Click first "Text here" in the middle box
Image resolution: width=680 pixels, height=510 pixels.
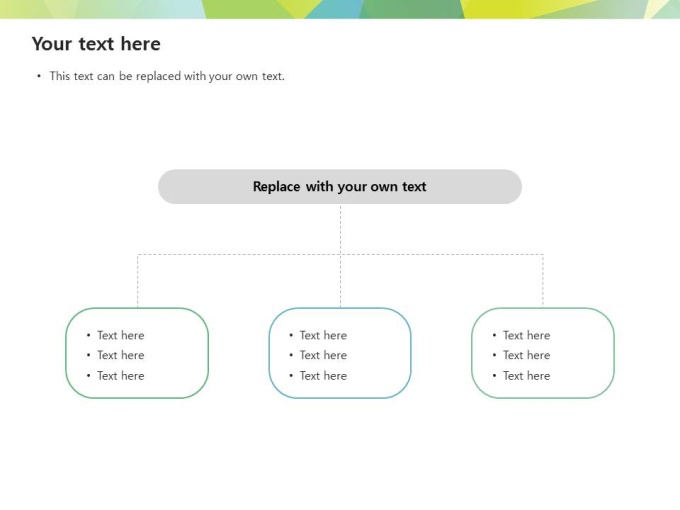pos(323,335)
